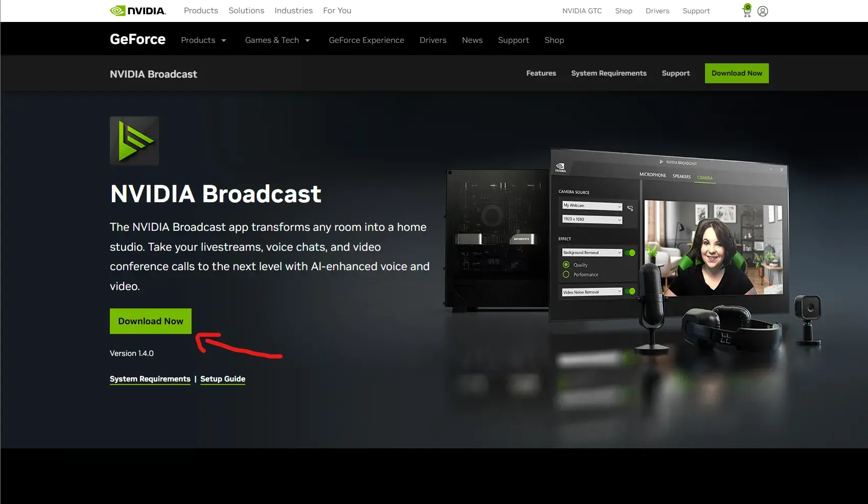Screen dimensions: 868x504
Task: Go to the Features section tab
Action: point(541,74)
